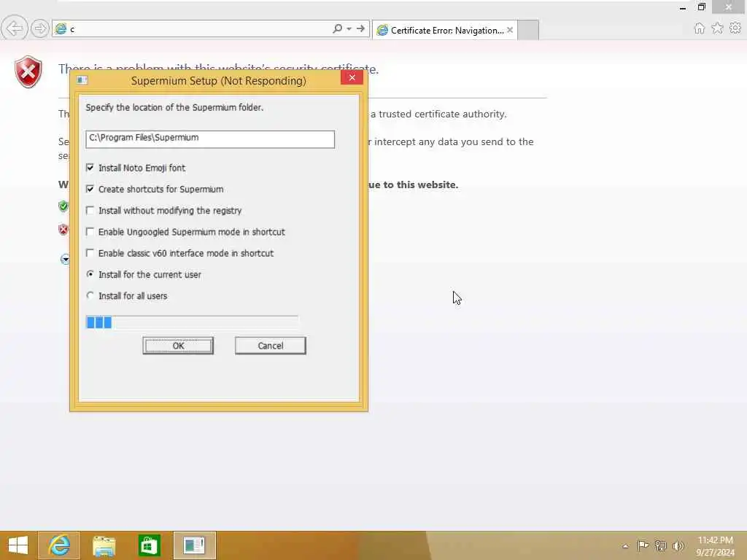This screenshot has width=747, height=560.
Task: Show hidden system tray icons
Action: (x=625, y=546)
